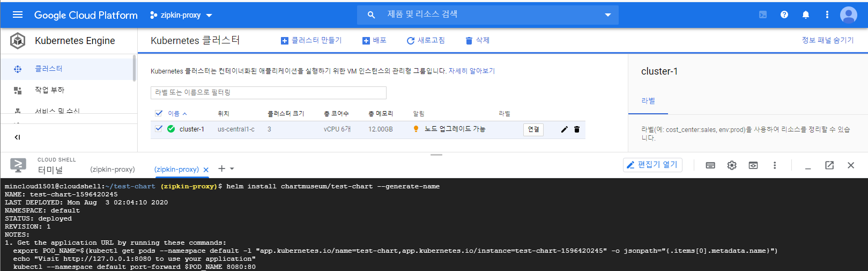The height and width of the screenshot is (271, 868).
Task: Click the 배포 button
Action: [374, 40]
